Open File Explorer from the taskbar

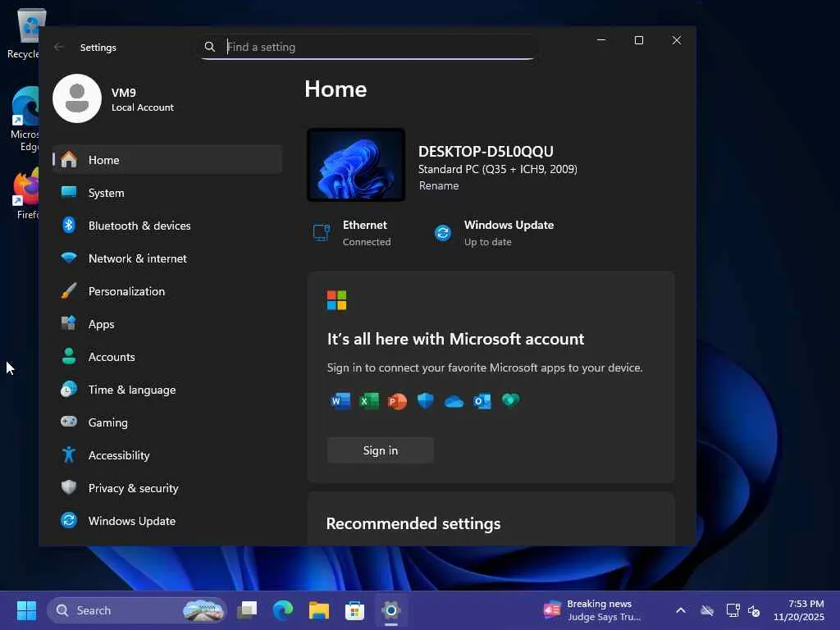tap(319, 610)
